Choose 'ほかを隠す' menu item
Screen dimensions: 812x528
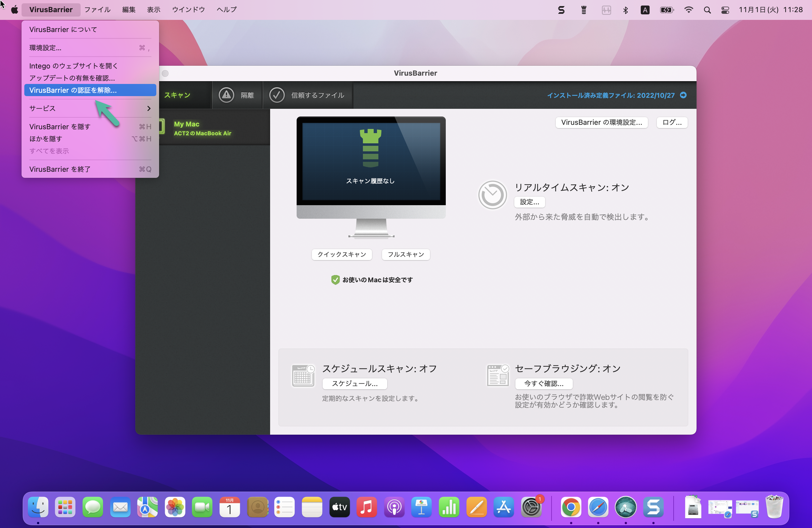(90, 139)
